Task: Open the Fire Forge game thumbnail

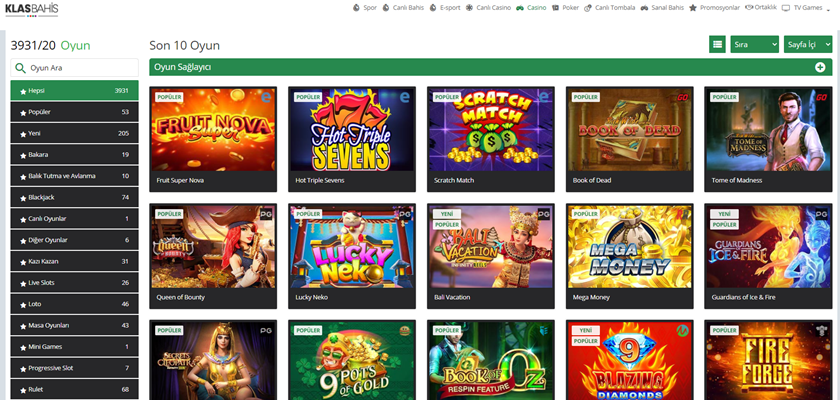Action: tap(768, 361)
